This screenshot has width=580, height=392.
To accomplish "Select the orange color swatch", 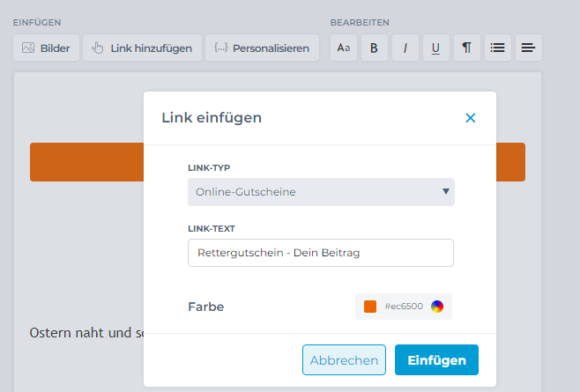I will [x=370, y=307].
